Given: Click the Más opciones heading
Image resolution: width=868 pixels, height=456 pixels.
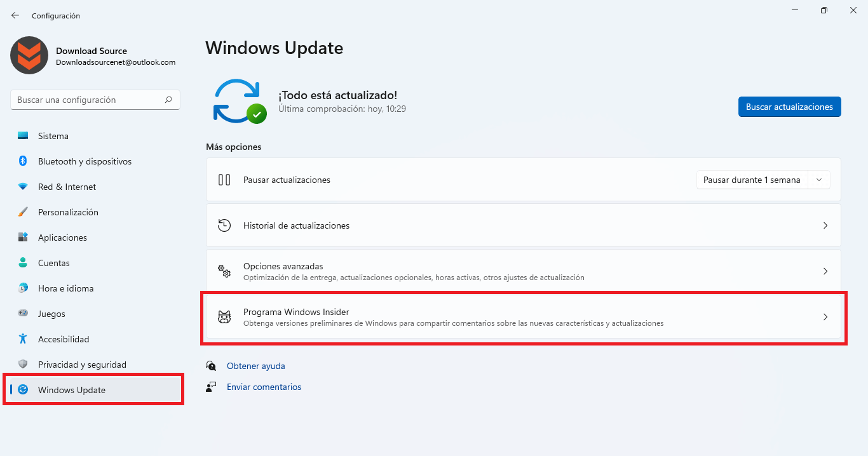Looking at the screenshot, I should (234, 147).
